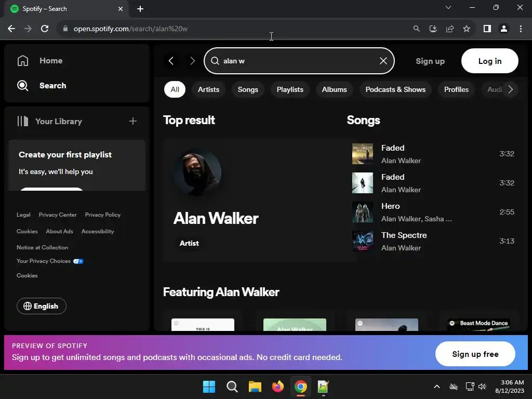Open Windows Start menu
This screenshot has width=532, height=399.
[x=209, y=387]
